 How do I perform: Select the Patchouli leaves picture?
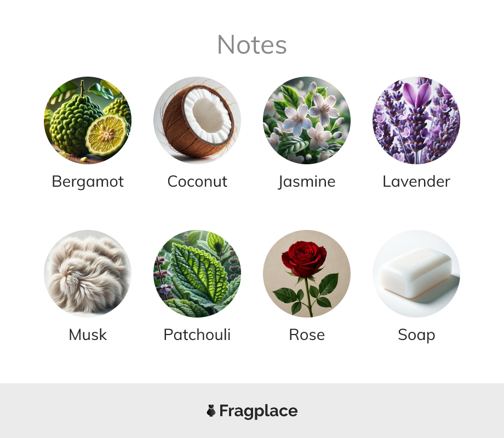coord(197,273)
